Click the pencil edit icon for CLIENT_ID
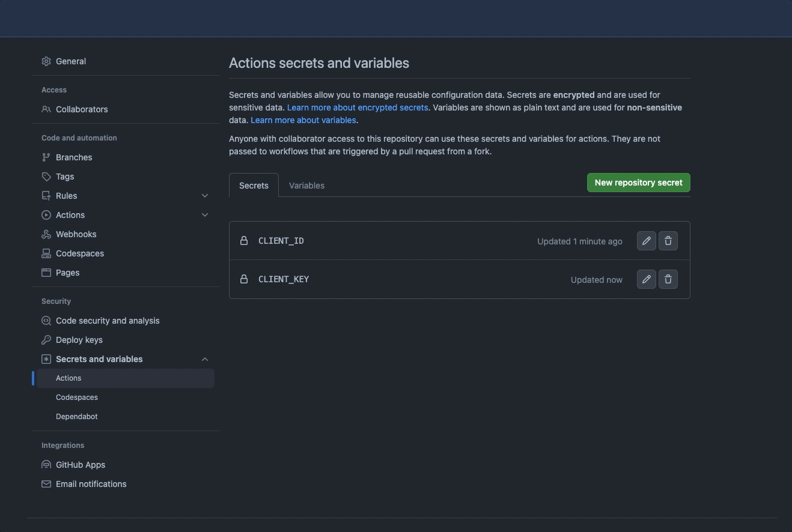 click(646, 241)
